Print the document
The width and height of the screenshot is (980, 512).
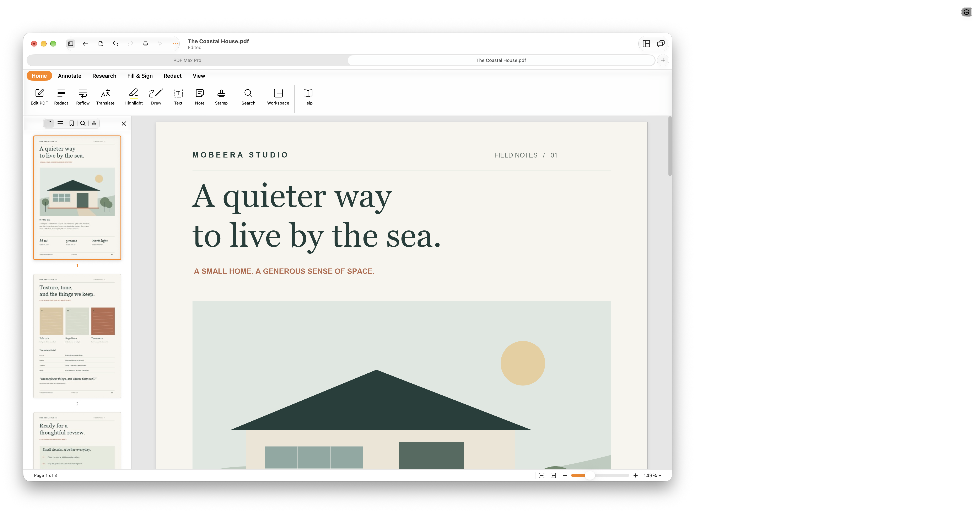pos(145,44)
